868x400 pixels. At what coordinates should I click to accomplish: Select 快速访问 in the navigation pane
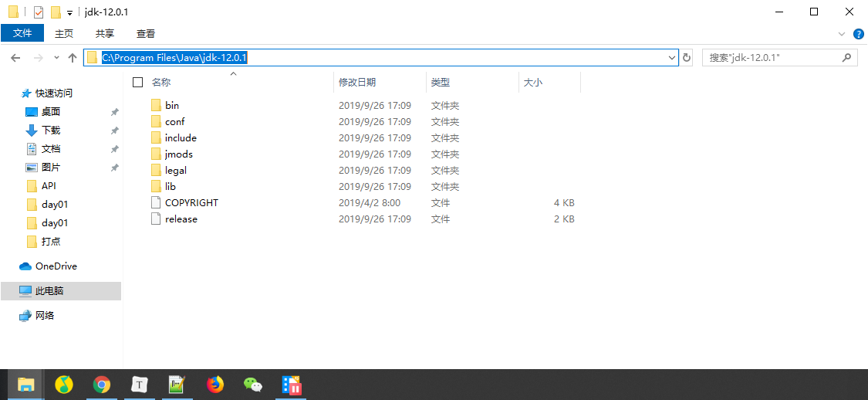(54, 93)
